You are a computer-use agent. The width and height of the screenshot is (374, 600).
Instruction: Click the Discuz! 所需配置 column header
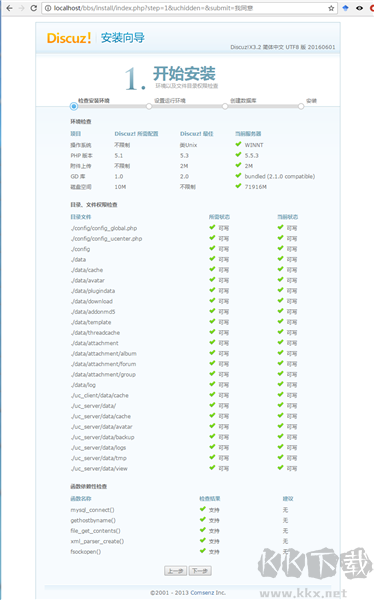pyautogui.click(x=136, y=134)
